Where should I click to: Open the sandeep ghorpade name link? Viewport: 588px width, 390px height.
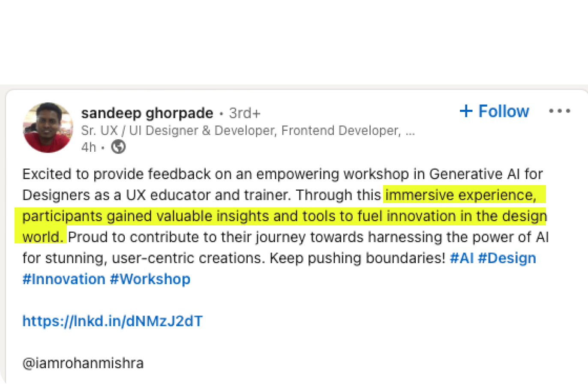point(147,113)
